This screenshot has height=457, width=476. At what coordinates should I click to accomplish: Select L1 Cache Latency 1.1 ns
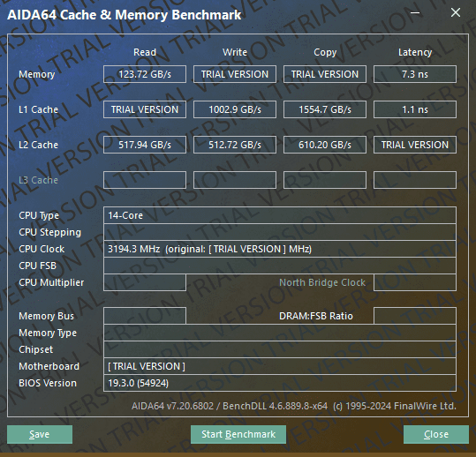pos(415,109)
